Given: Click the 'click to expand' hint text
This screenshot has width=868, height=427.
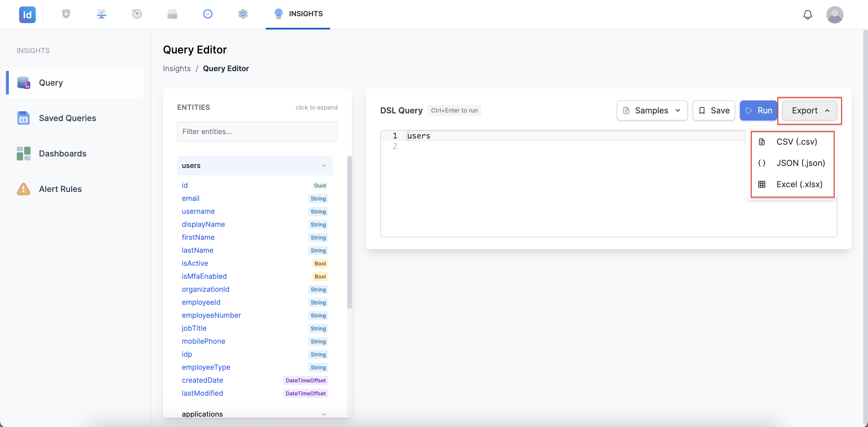Looking at the screenshot, I should [x=316, y=107].
